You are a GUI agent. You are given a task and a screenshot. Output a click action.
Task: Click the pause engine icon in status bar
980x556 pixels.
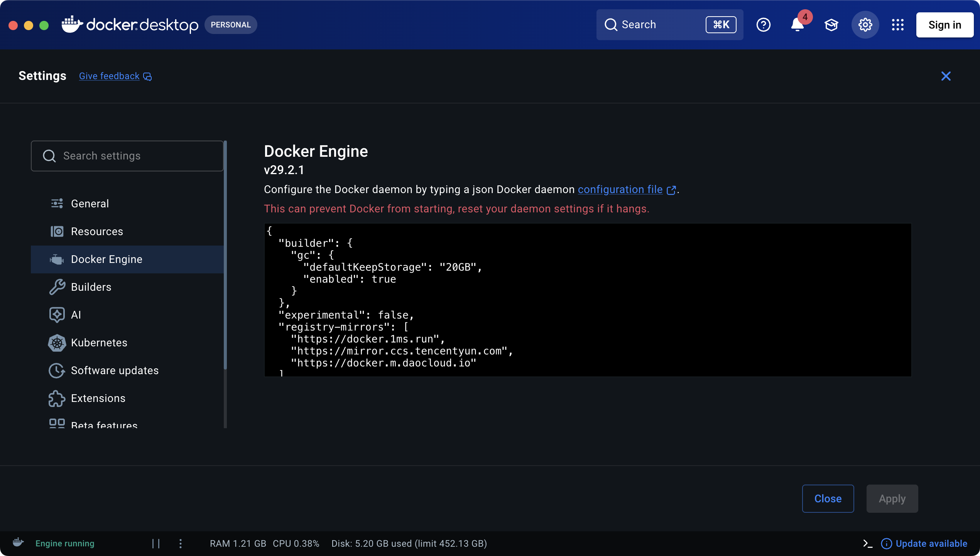156,544
